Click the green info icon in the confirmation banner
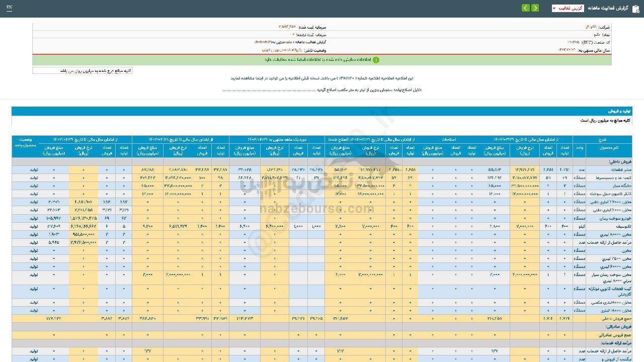This screenshot has width=644, height=362. tap(376, 60)
